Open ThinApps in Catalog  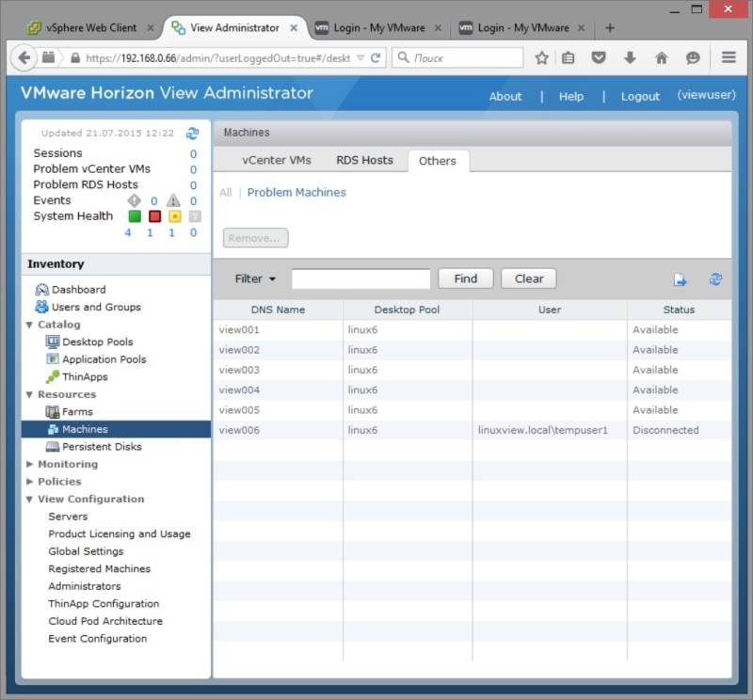click(x=77, y=377)
